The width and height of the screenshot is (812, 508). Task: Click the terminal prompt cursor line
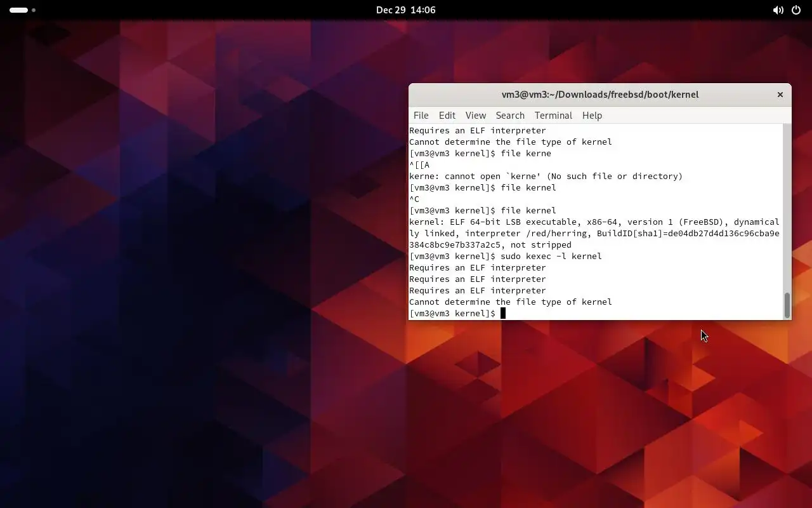[x=457, y=313]
